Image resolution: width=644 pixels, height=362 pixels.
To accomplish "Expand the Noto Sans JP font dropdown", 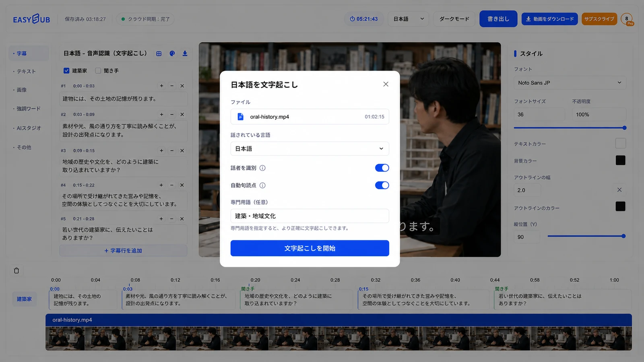I will 570,83.
